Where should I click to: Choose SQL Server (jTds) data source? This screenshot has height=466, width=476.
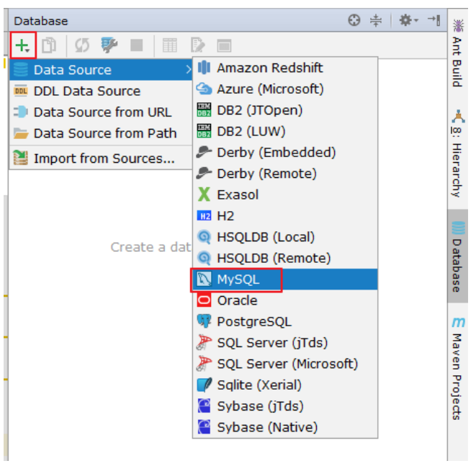285,343
